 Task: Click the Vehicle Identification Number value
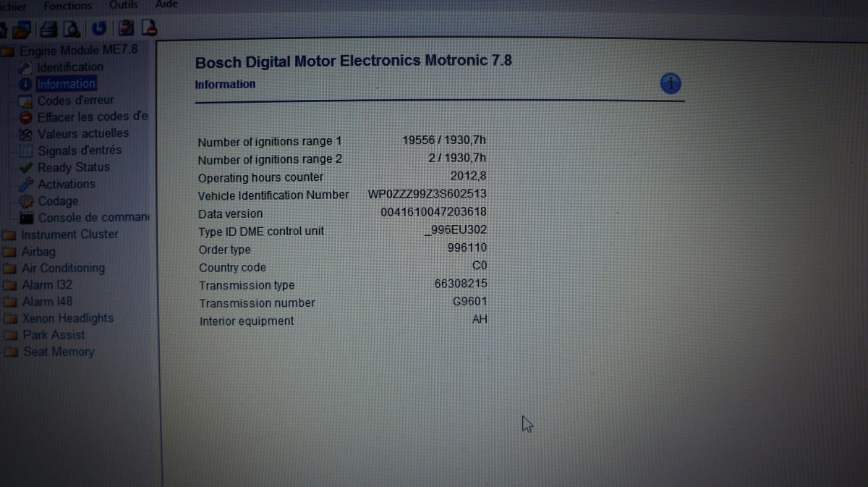tap(427, 195)
